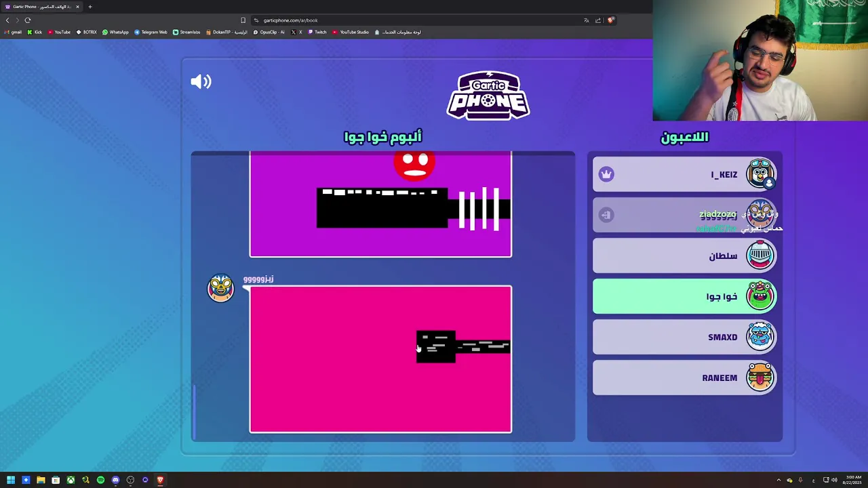Image resolution: width=868 pixels, height=488 pixels.
Task: Open Brave shields icon
Action: click(610, 20)
